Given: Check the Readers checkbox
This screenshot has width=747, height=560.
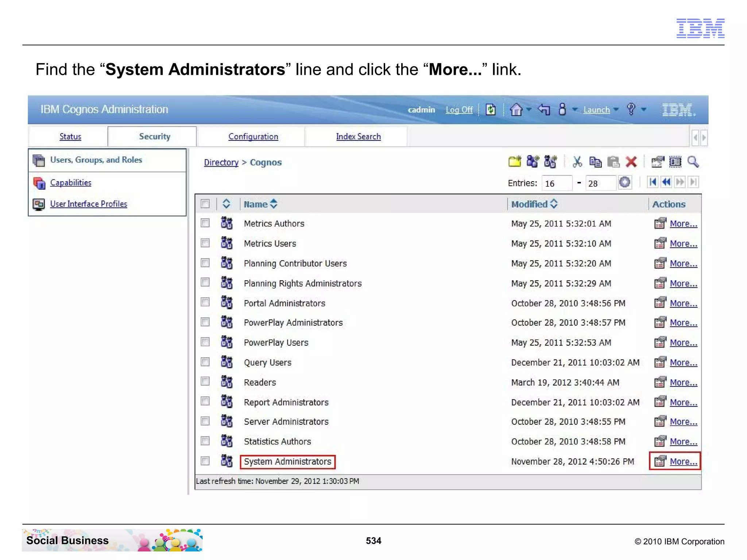Looking at the screenshot, I should click(205, 381).
